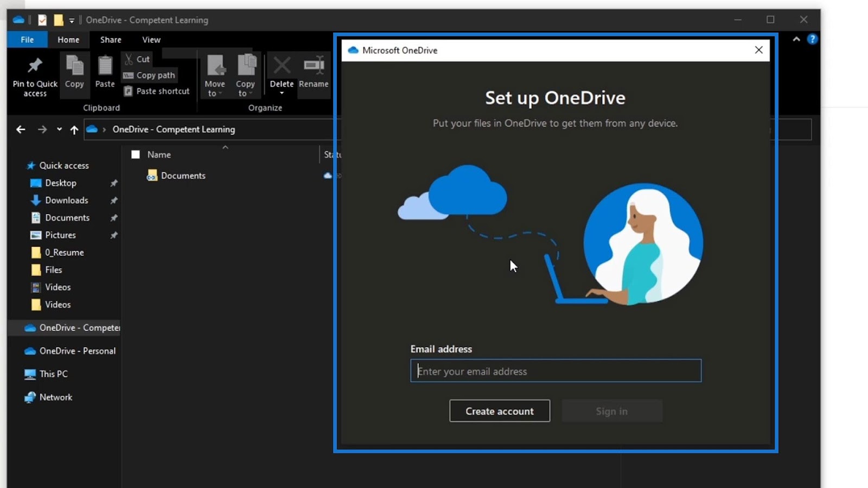The image size is (868, 488).
Task: Open recent locations dropdown arrow
Action: (59, 130)
